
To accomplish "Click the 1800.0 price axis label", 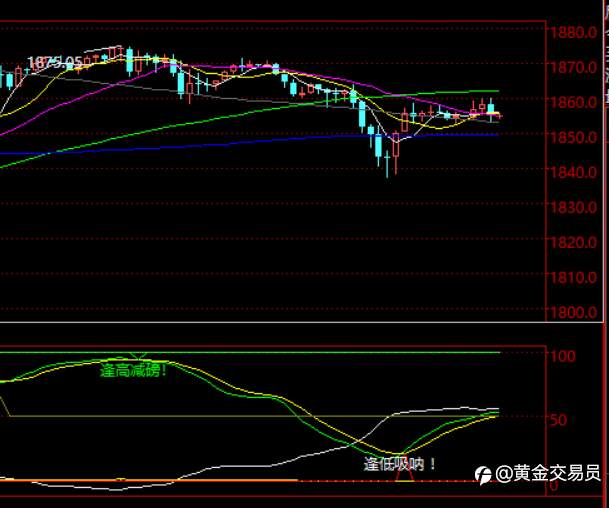I will [x=574, y=312].
